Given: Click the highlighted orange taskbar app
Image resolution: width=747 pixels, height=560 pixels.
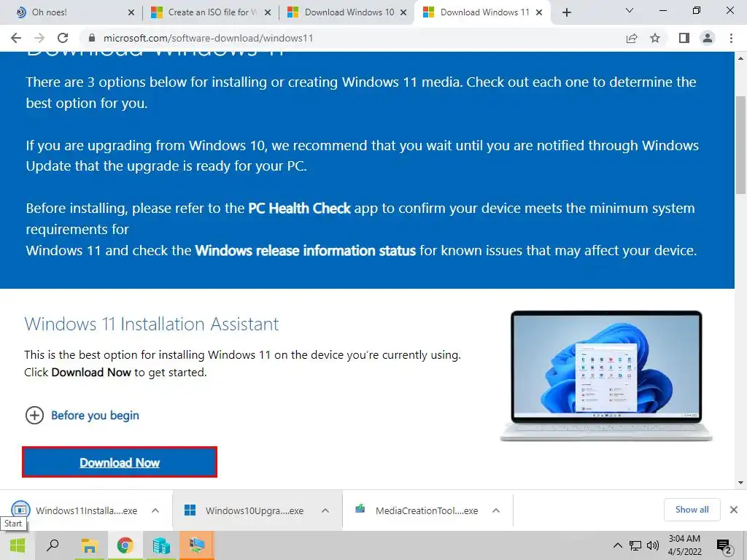Looking at the screenshot, I should tap(197, 545).
